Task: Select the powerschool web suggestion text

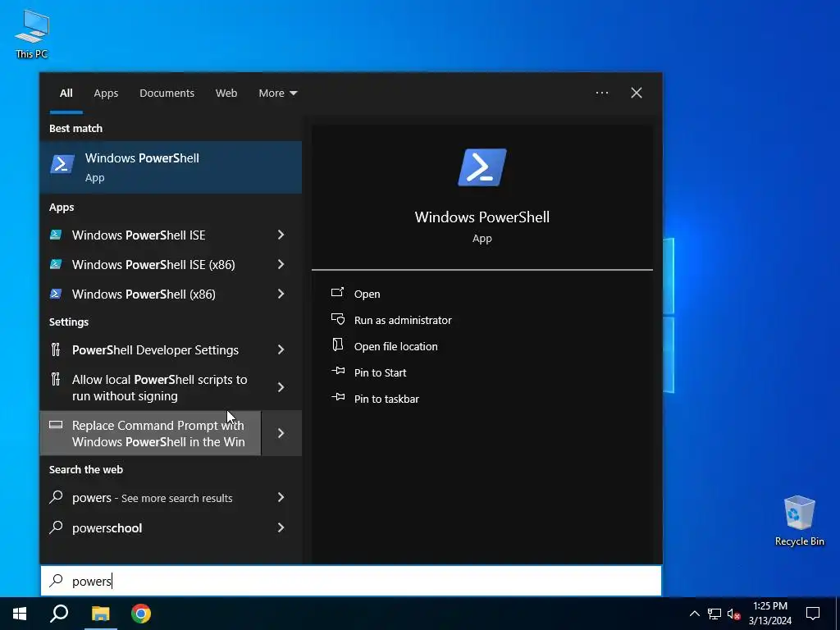Action: click(107, 527)
